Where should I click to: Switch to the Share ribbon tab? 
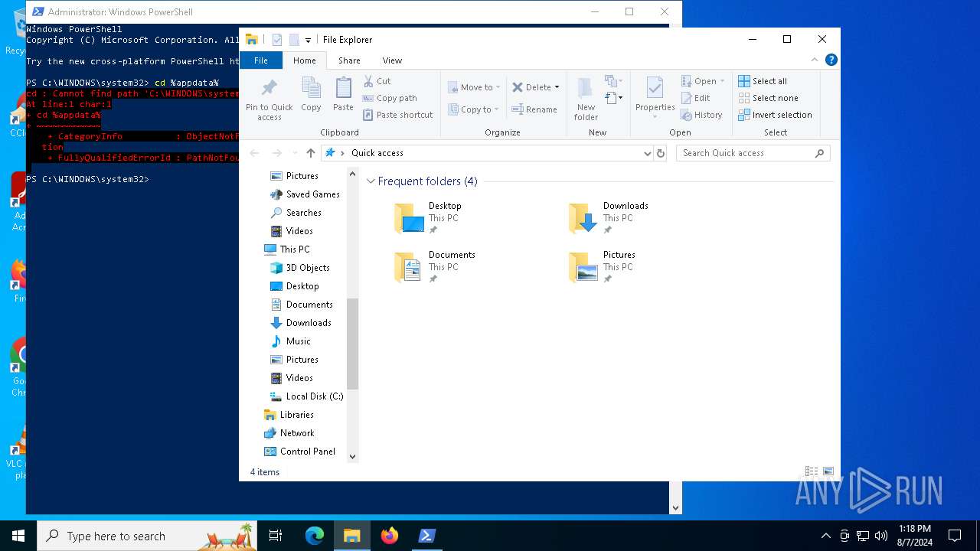(x=349, y=60)
